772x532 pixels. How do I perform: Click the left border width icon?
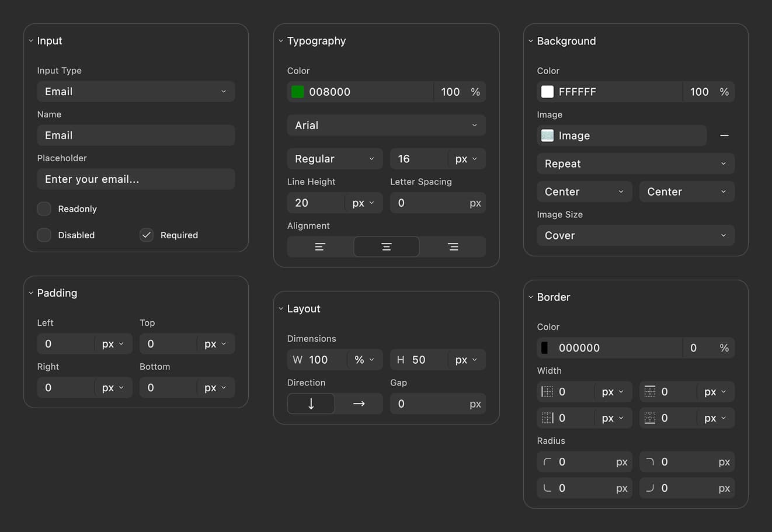point(547,391)
